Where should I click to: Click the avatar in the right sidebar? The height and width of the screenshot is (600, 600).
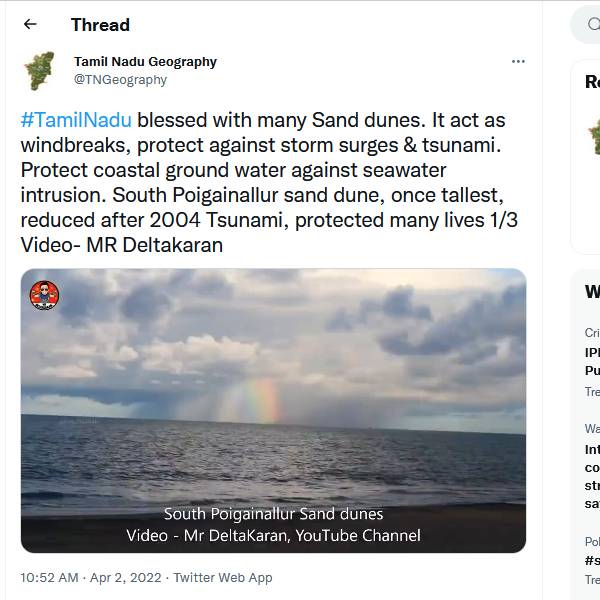(595, 137)
